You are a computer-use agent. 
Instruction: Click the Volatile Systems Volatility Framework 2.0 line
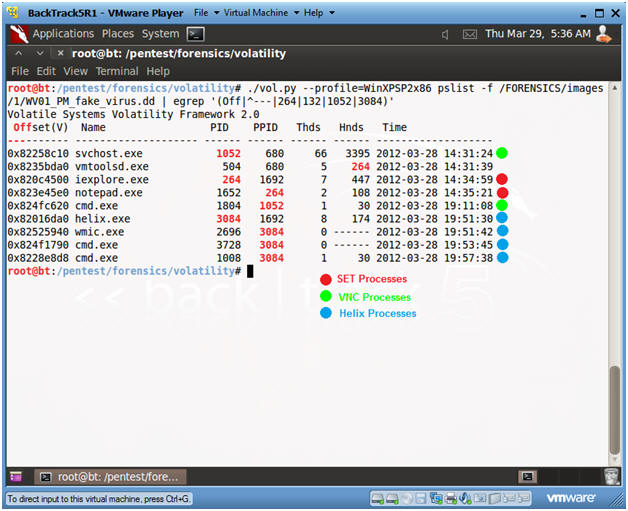[133, 115]
